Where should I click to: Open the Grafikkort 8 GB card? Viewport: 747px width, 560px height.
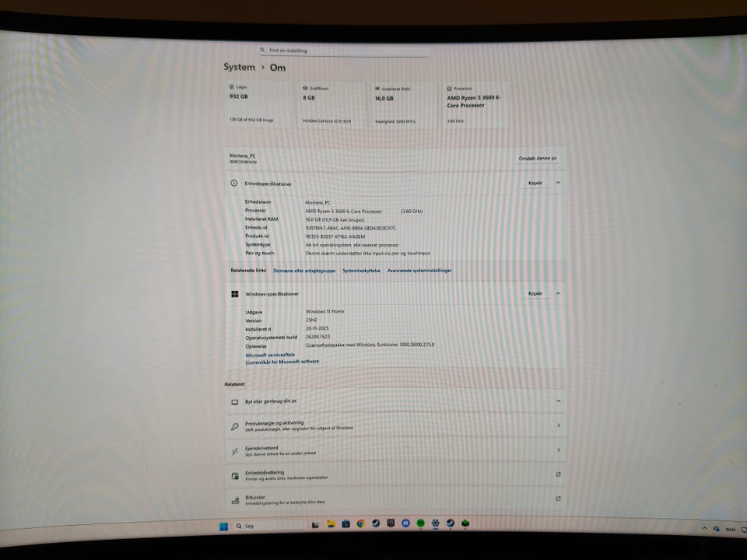332,105
